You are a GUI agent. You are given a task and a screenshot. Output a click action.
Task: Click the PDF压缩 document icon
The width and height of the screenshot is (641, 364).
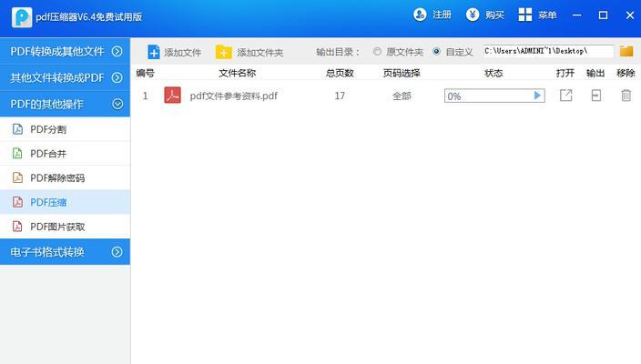17,202
